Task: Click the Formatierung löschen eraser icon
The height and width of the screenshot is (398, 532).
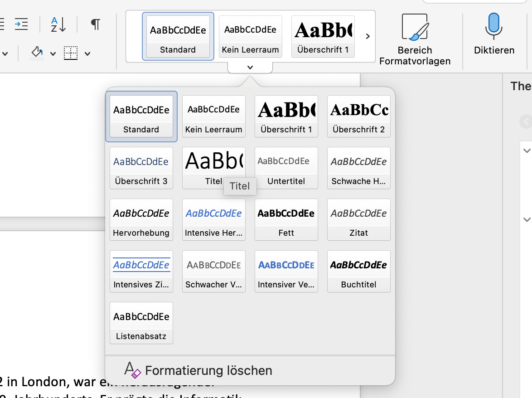Action: click(x=133, y=370)
